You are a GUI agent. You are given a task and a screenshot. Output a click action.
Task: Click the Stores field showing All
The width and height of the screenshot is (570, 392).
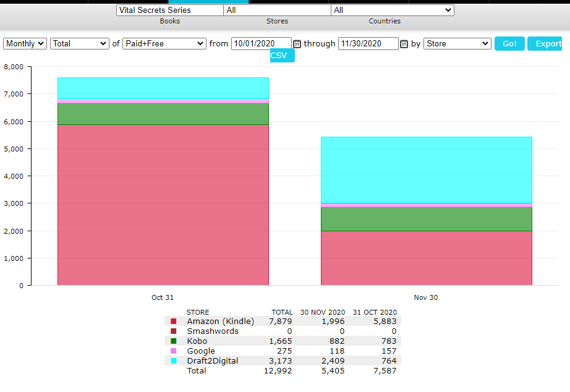click(x=277, y=11)
